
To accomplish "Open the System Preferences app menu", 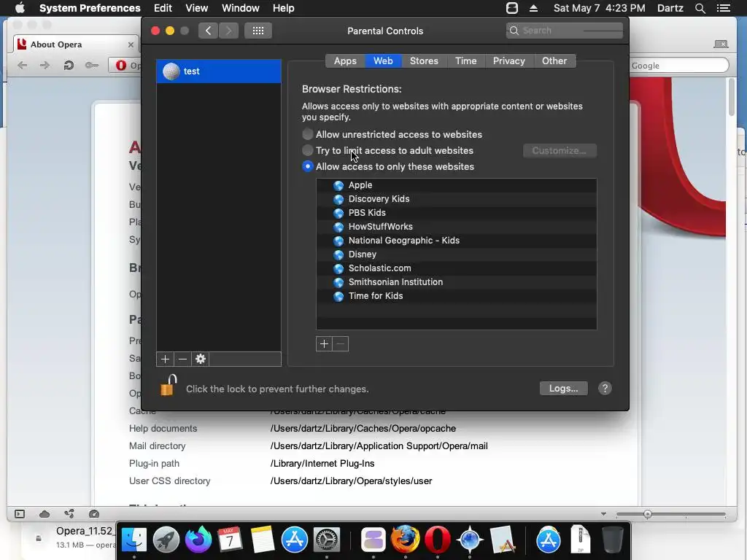I will point(90,8).
